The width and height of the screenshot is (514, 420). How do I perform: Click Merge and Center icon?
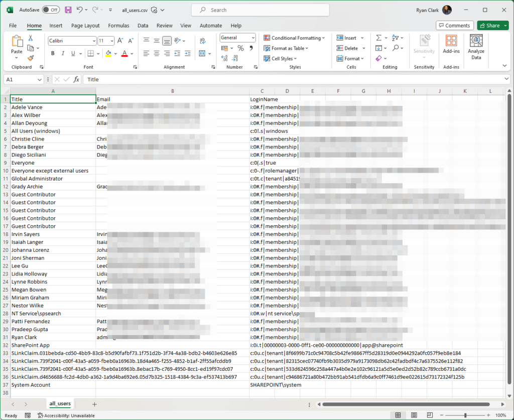pyautogui.click(x=202, y=53)
